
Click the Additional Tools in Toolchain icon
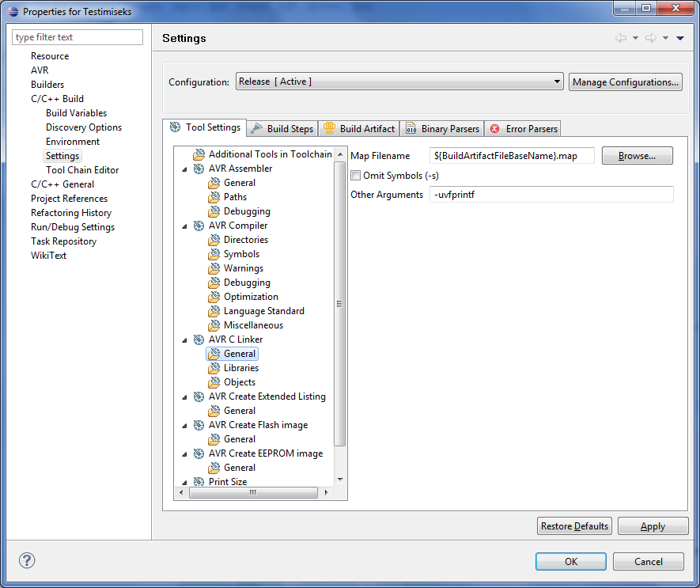[199, 154]
